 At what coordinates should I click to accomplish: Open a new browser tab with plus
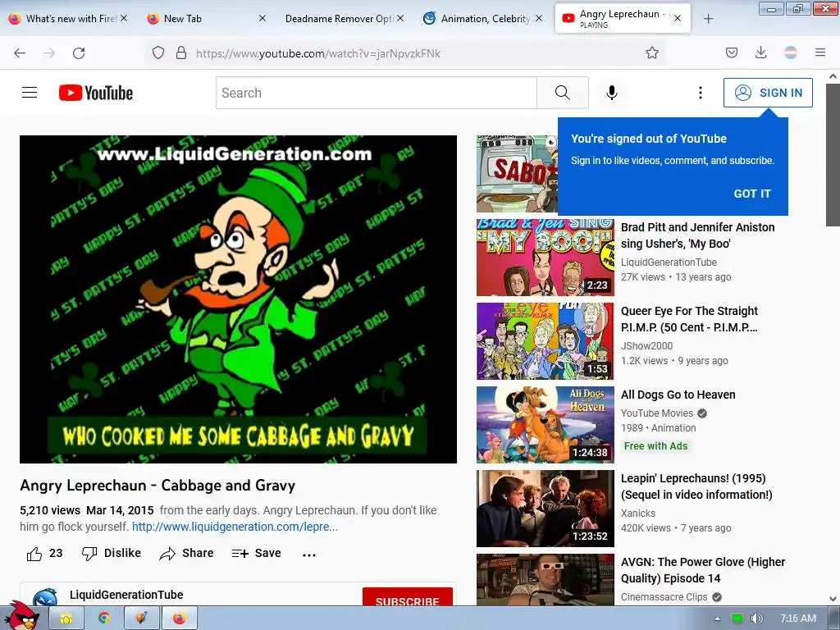[x=708, y=19]
